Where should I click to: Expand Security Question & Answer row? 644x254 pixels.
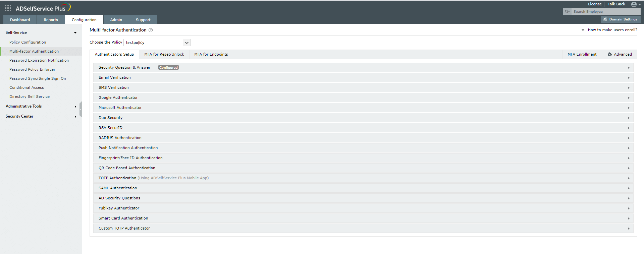click(363, 67)
